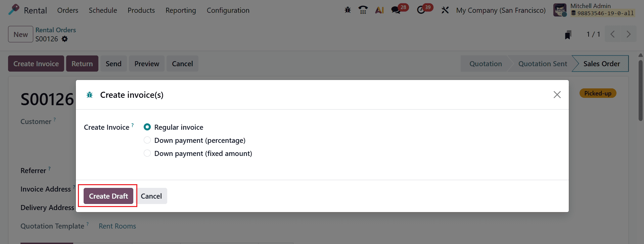Screen dimensions: 644x244
Task: Open the My Company (San Francisco) switcher
Action: pyautogui.click(x=500, y=10)
